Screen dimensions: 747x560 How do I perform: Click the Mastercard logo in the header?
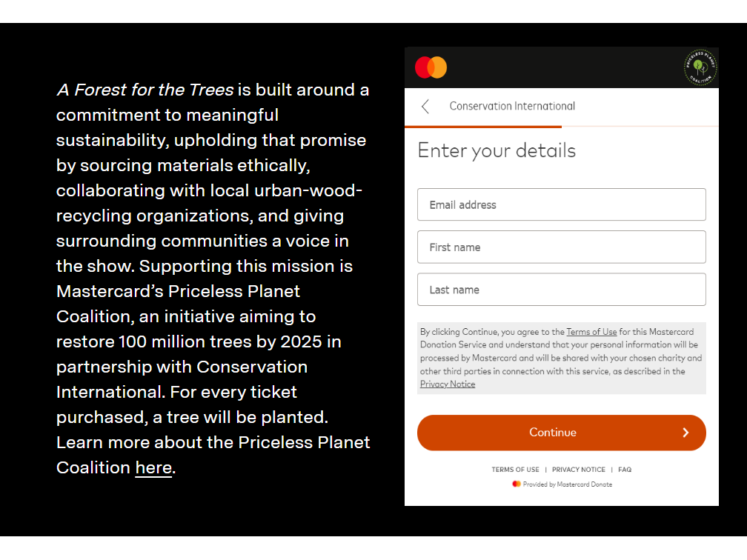431,67
